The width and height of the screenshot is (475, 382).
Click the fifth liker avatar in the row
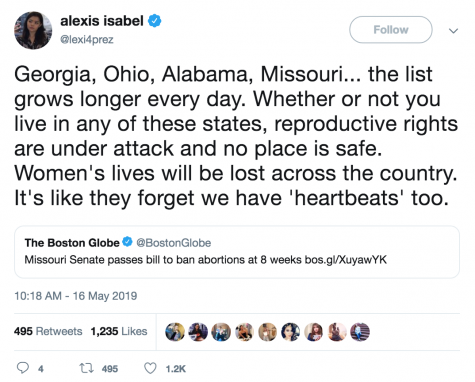coord(268,332)
